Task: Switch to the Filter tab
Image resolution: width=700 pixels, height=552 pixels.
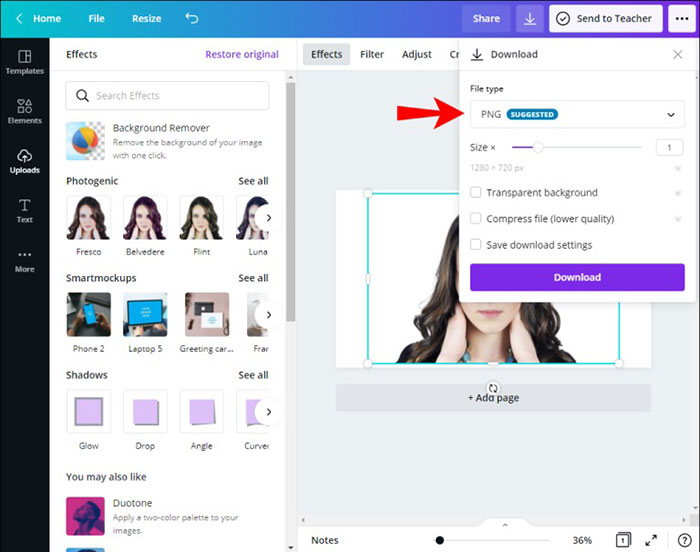Action: 372,54
